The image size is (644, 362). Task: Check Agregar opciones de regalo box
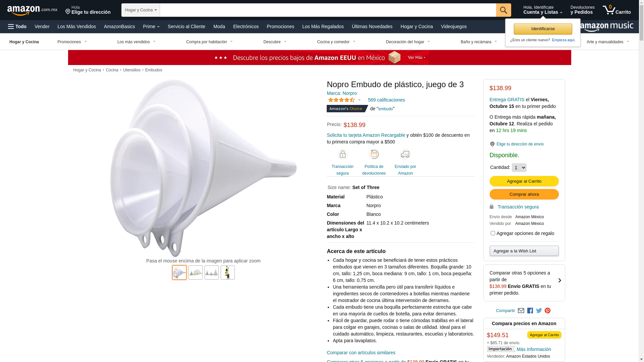(x=493, y=233)
